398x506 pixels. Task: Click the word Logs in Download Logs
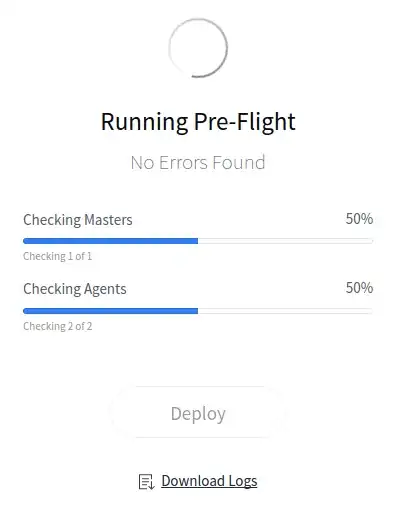click(x=243, y=482)
